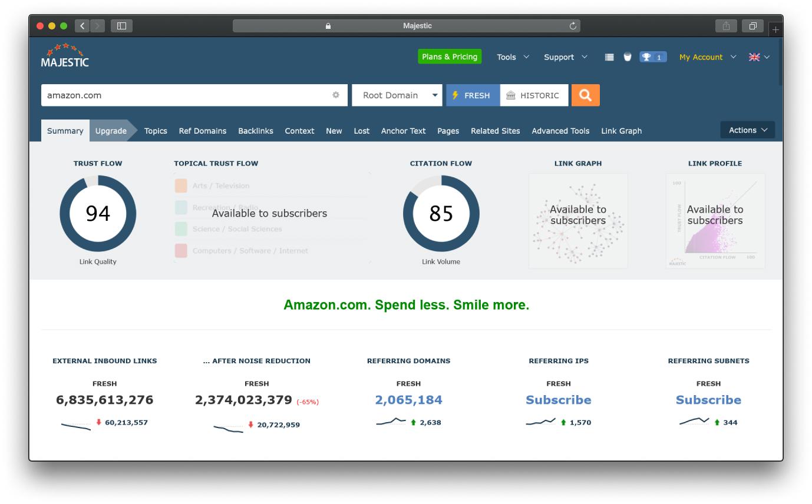Expand the Tools menu
The image size is (812, 504).
point(513,57)
